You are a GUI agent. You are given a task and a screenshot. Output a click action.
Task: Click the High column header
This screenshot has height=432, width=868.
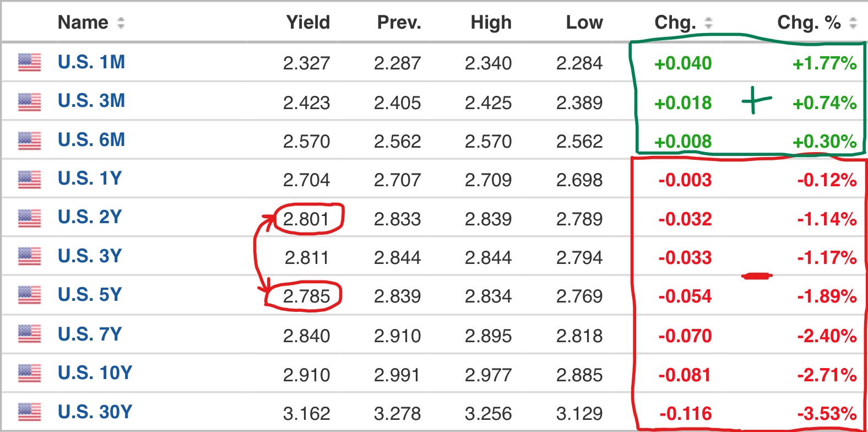pos(491,23)
